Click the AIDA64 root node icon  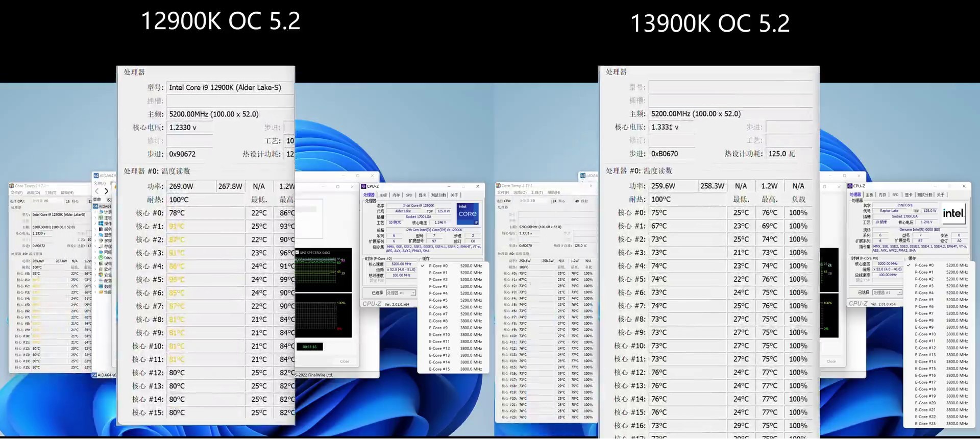(95, 206)
